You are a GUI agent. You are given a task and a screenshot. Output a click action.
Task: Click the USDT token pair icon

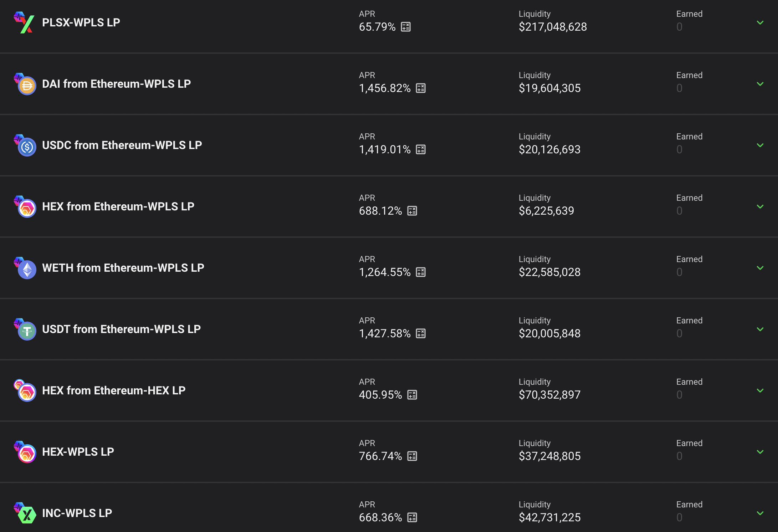pyautogui.click(x=25, y=329)
